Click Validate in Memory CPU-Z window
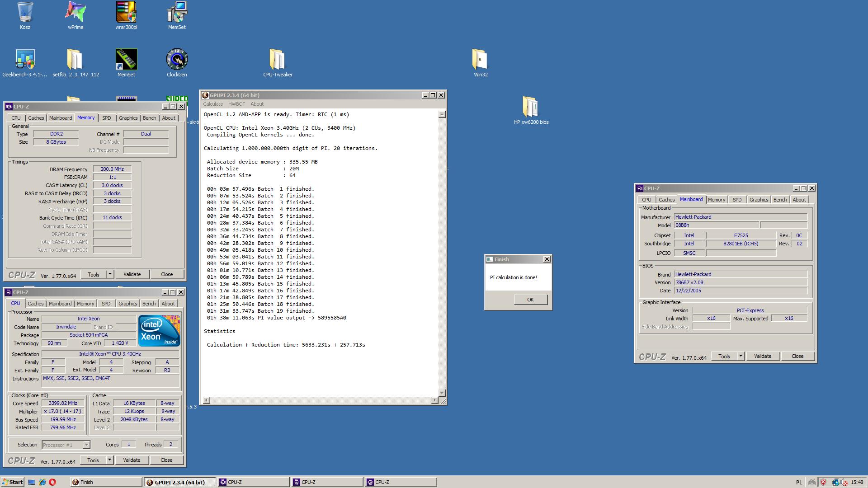 coord(132,274)
